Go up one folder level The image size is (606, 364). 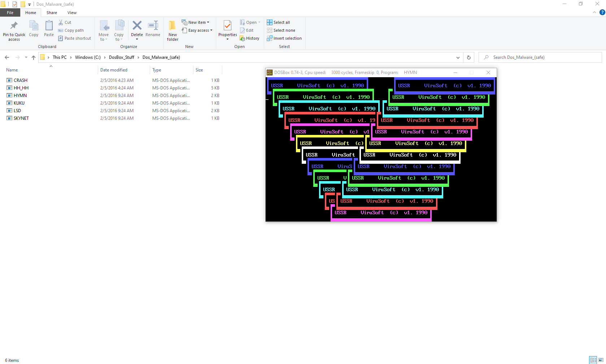[x=34, y=57]
